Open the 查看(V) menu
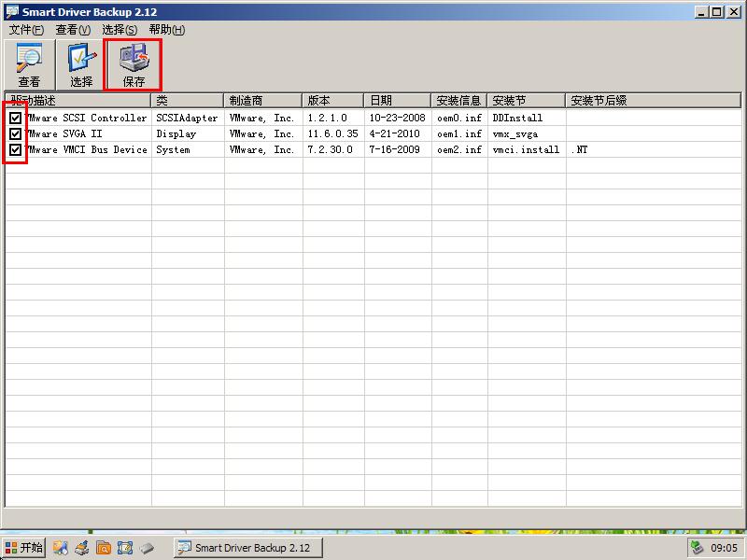Screen dimensions: 747x560 pyautogui.click(x=73, y=30)
